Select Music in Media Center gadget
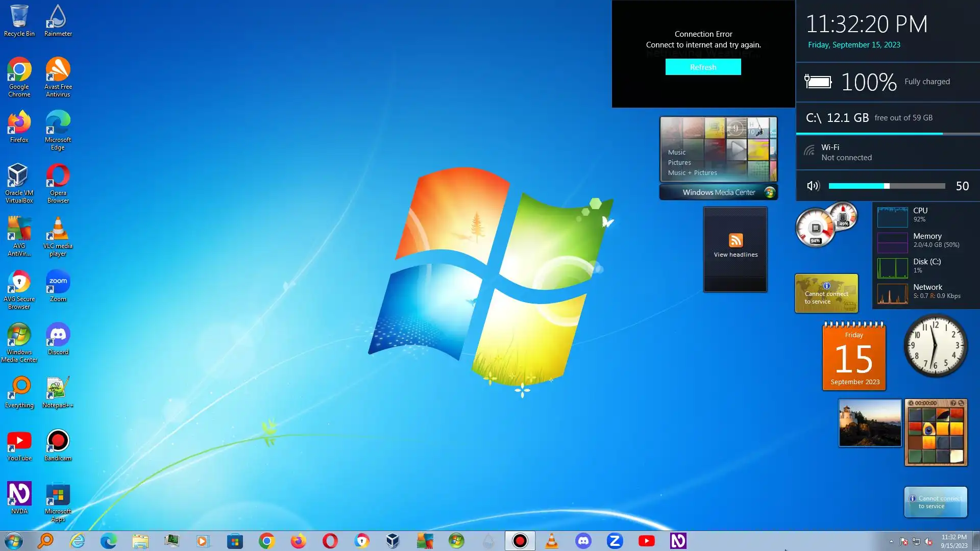Screen dimensions: 980x551 [676, 152]
